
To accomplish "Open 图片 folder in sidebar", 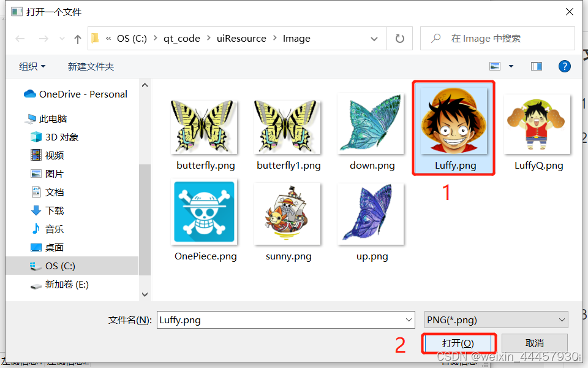I will point(47,174).
